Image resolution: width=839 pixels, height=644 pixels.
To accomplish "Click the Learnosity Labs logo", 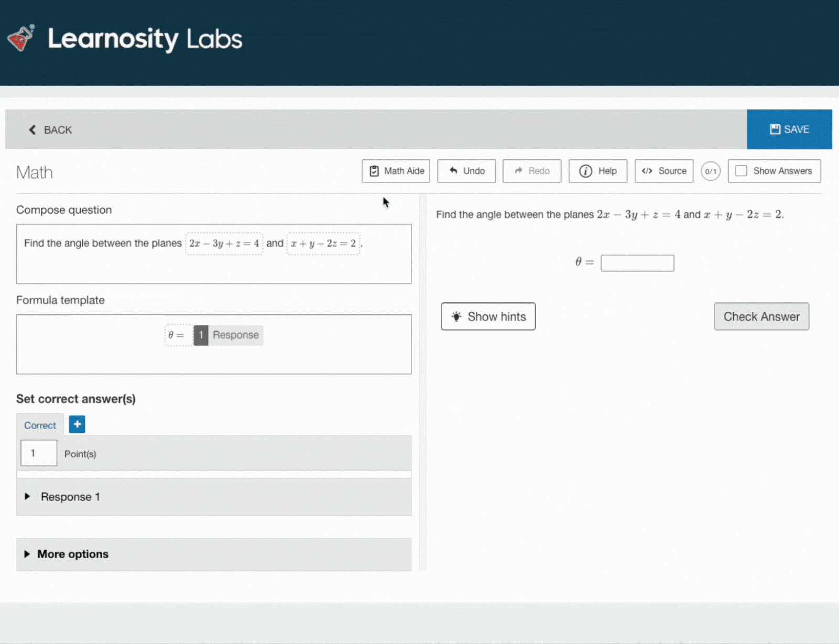I will (125, 38).
